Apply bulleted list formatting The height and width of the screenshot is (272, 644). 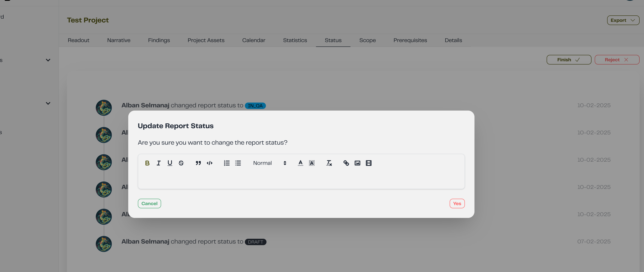pyautogui.click(x=238, y=163)
